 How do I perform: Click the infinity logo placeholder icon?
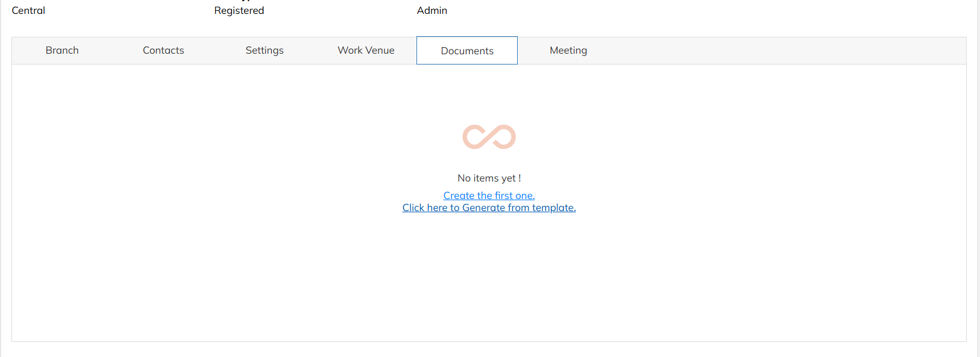[x=489, y=137]
